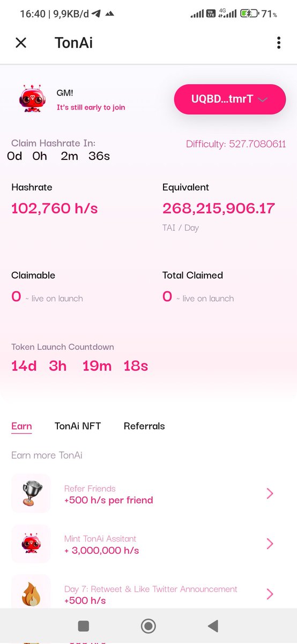
Task: Open the three-dot overflow menu
Action: click(x=278, y=43)
